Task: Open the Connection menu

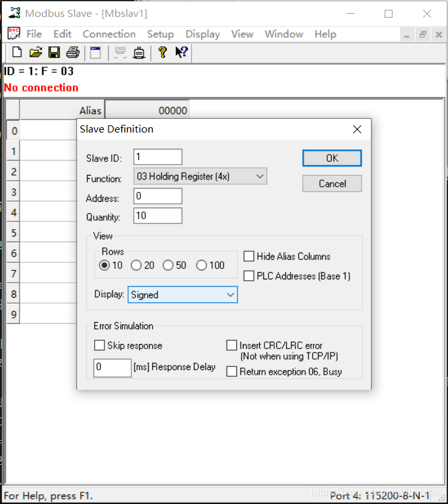Action: (109, 34)
